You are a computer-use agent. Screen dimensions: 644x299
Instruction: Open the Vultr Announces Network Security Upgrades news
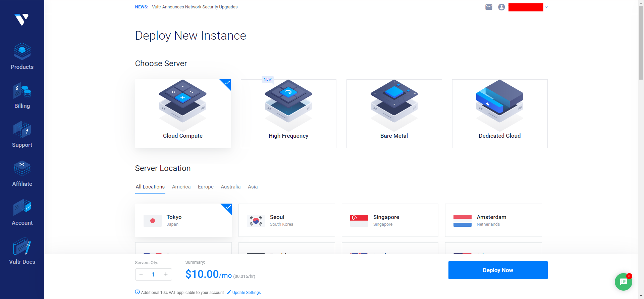pyautogui.click(x=195, y=7)
